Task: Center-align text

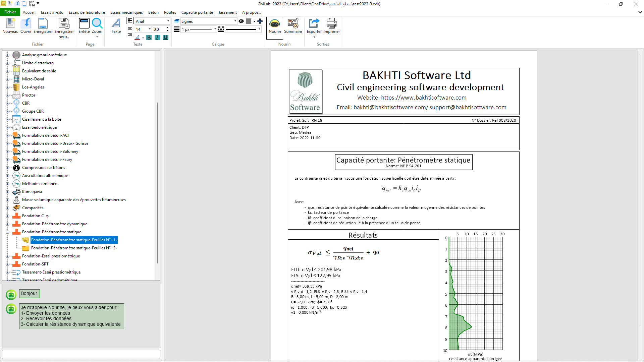Action: [130, 28]
